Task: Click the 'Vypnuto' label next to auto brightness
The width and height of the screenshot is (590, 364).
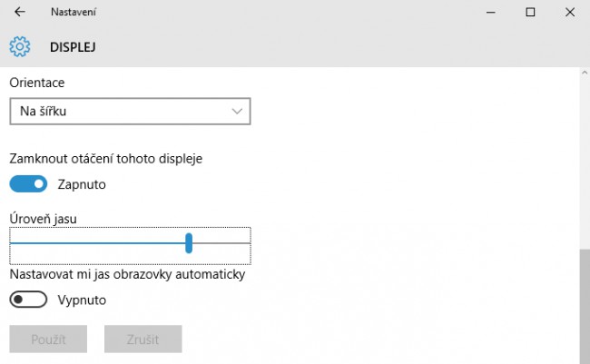Action: click(82, 300)
